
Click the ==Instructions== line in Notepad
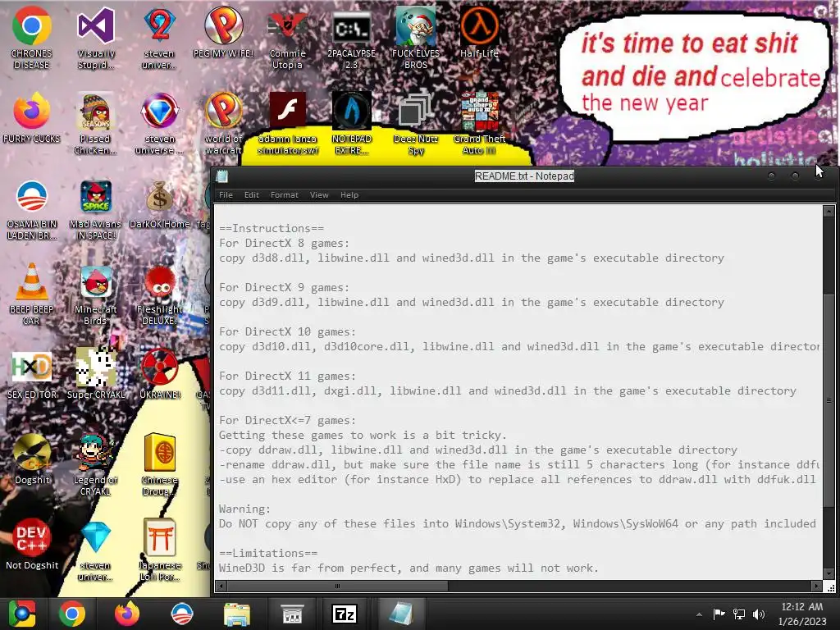click(271, 229)
